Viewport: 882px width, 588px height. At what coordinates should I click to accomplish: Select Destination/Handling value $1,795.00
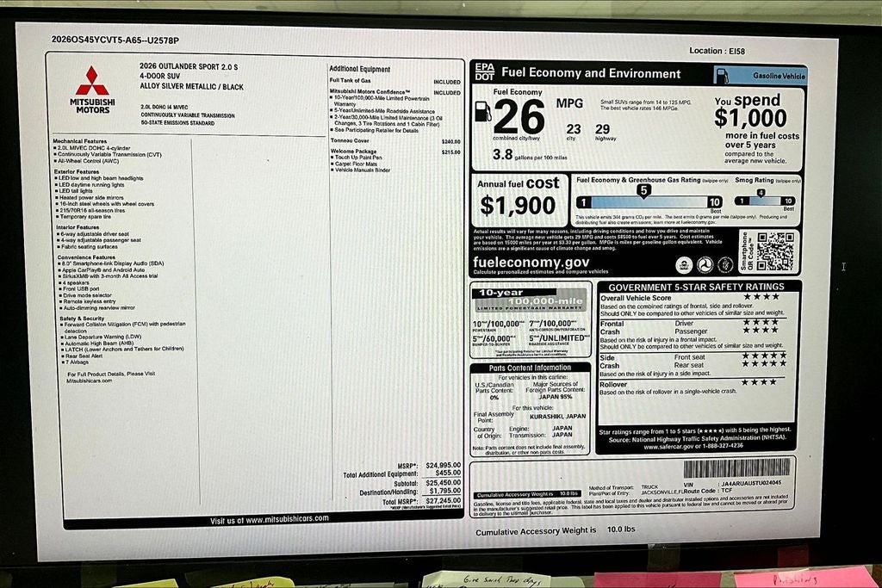click(x=445, y=492)
